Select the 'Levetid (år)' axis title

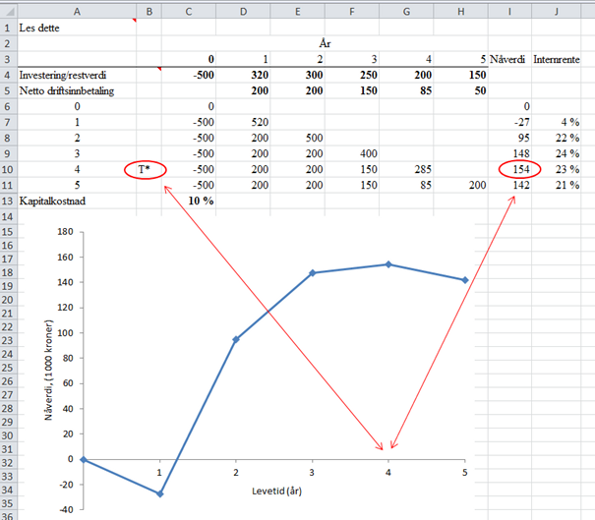click(x=277, y=491)
